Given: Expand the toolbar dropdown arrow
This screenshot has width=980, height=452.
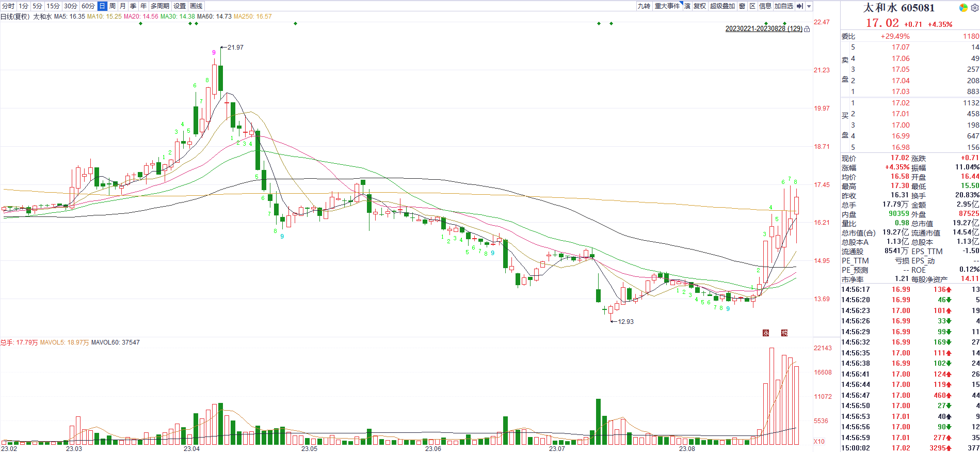Looking at the screenshot, I should [x=809, y=6].
